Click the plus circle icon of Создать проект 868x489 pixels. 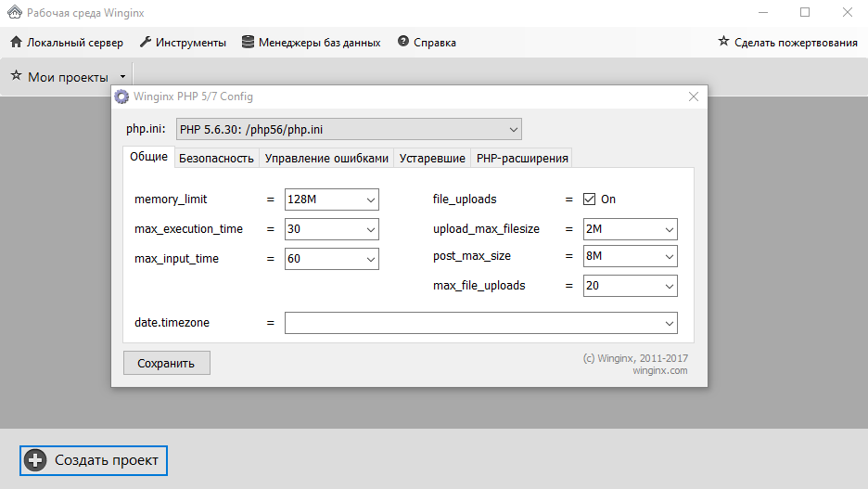35,460
